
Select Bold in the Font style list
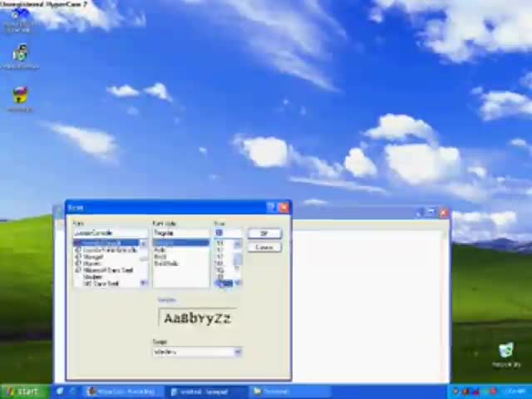pos(160,257)
